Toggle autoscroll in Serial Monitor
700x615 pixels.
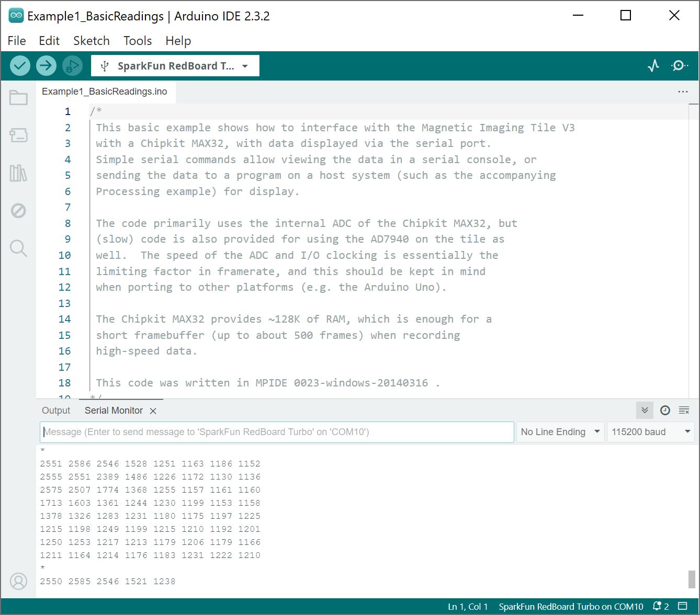[x=645, y=411]
